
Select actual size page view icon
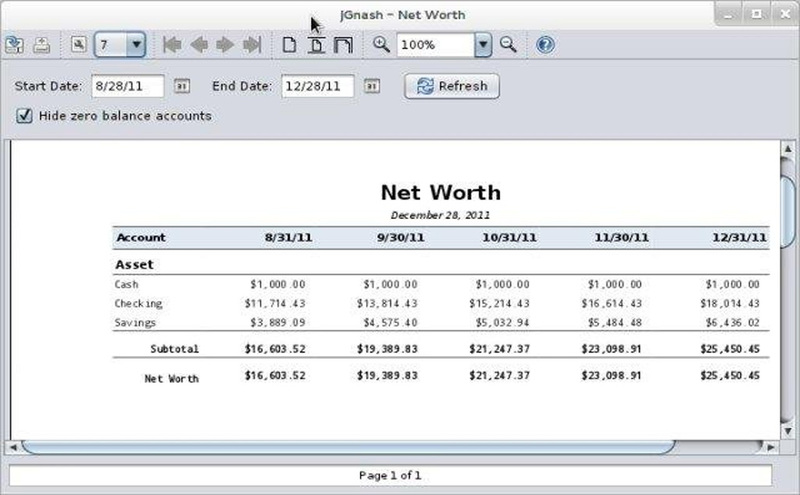pos(289,45)
